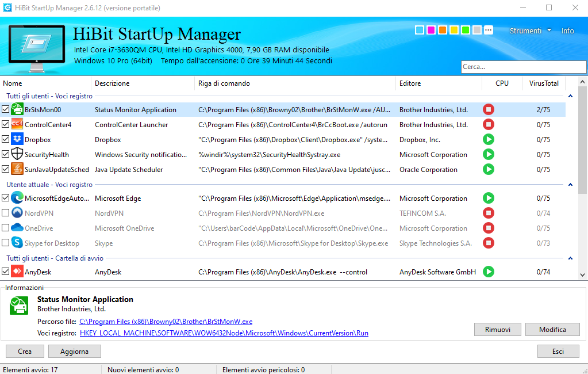Click the OneDrive cloud icon
588x374 pixels.
pyautogui.click(x=17, y=227)
